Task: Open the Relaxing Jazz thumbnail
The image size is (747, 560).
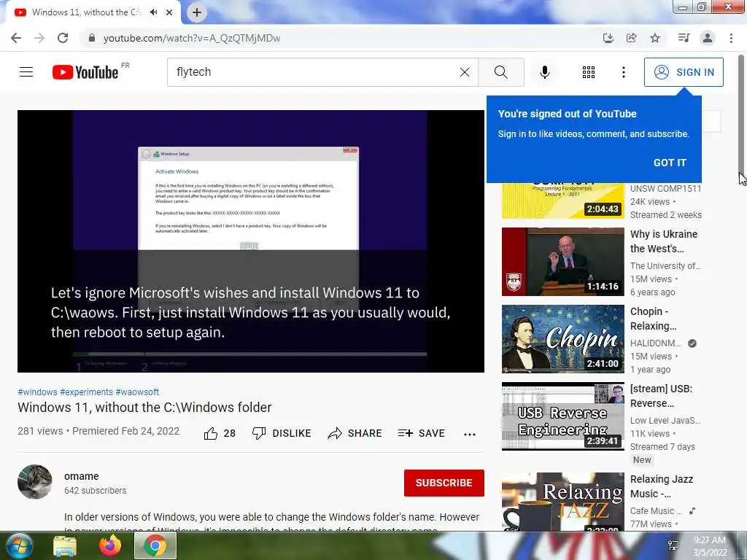Action: 562,502
